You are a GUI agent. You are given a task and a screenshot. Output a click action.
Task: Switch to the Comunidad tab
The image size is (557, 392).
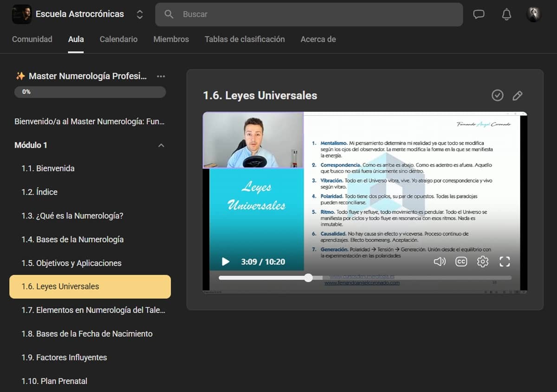[32, 39]
